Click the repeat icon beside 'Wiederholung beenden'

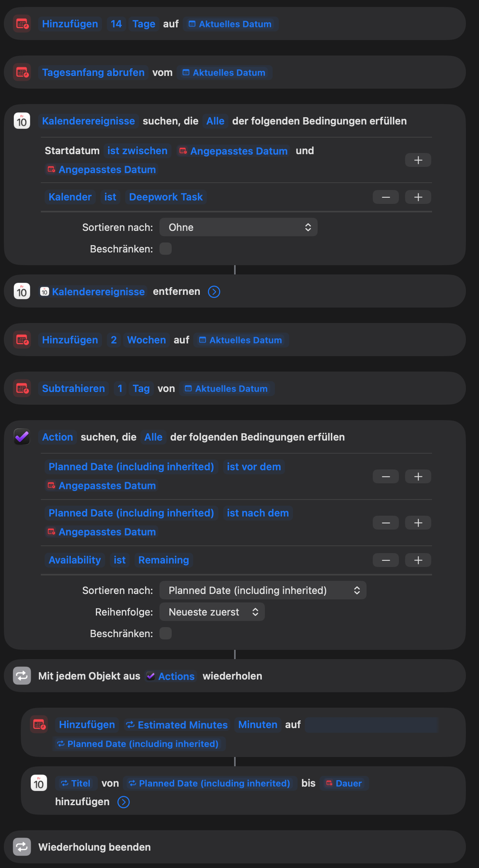click(22, 847)
